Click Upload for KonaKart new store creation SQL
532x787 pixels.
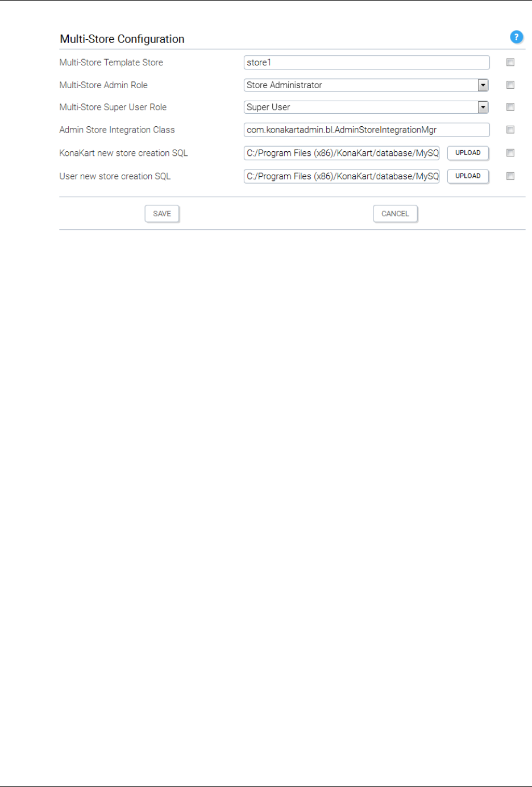(468, 153)
